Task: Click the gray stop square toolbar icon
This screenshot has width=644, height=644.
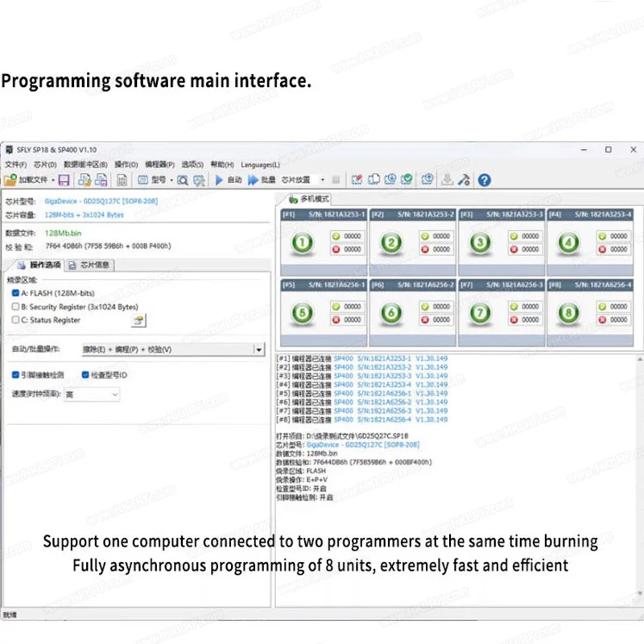Action: (336, 180)
